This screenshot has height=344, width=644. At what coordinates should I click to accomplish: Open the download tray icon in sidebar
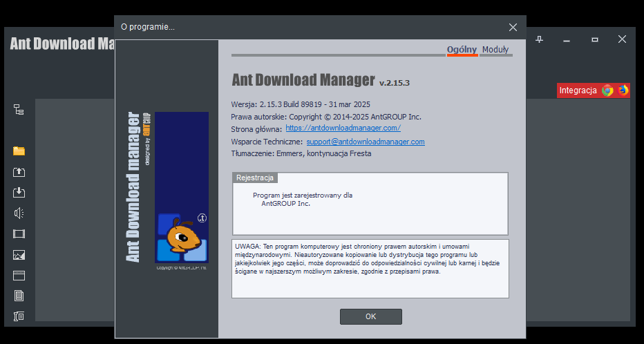click(19, 193)
